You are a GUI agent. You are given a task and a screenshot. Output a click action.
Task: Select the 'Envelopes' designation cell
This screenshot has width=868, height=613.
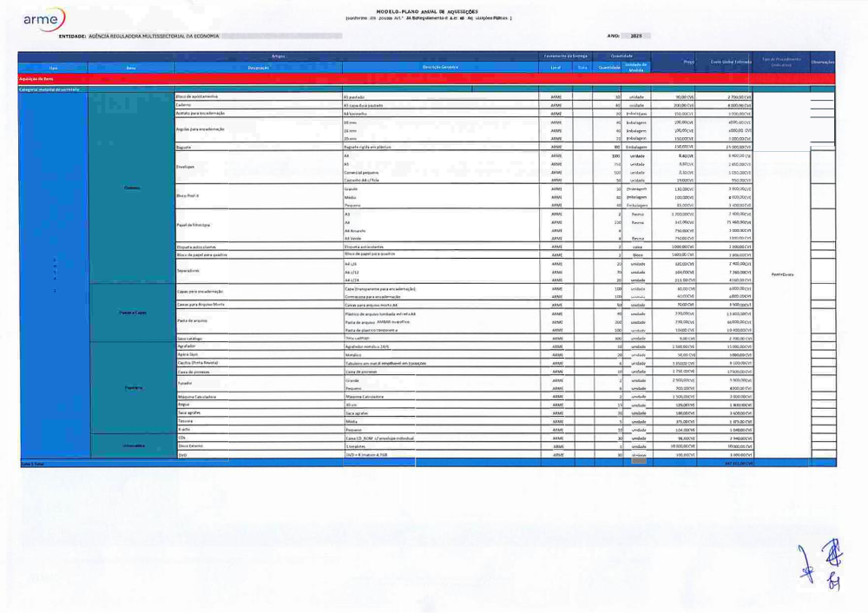coord(188,167)
